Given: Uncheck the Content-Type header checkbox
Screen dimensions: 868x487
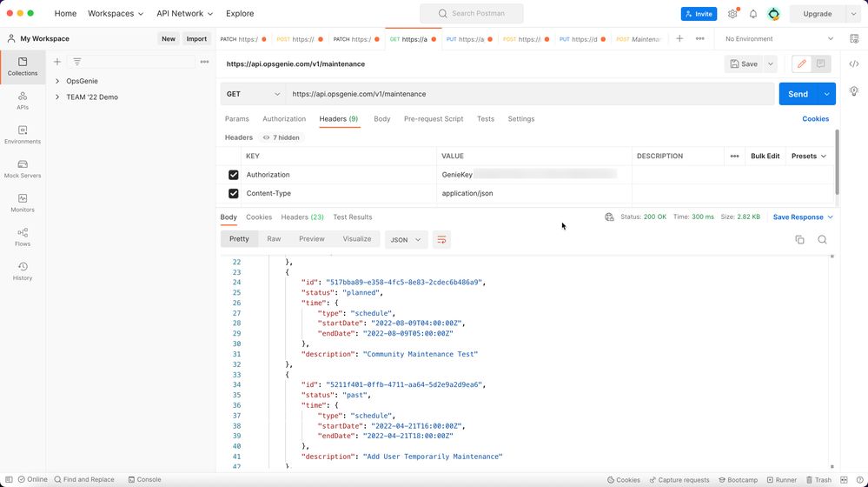Looking at the screenshot, I should coord(233,193).
